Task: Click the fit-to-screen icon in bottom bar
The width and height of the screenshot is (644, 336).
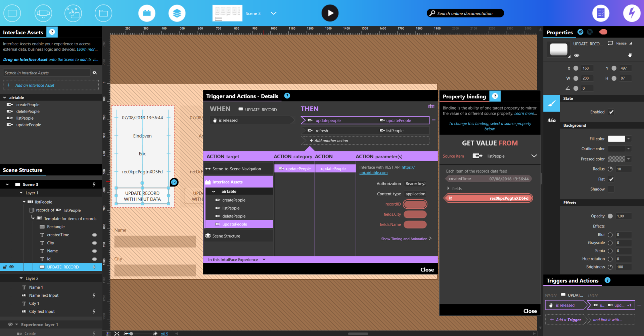Action: coord(117,333)
